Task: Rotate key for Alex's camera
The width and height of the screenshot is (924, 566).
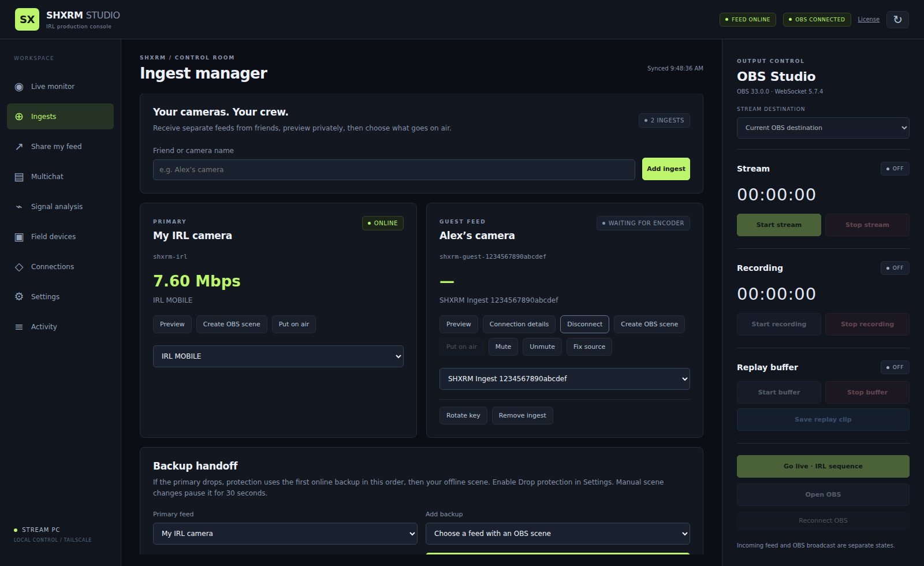Action: pyautogui.click(x=463, y=416)
